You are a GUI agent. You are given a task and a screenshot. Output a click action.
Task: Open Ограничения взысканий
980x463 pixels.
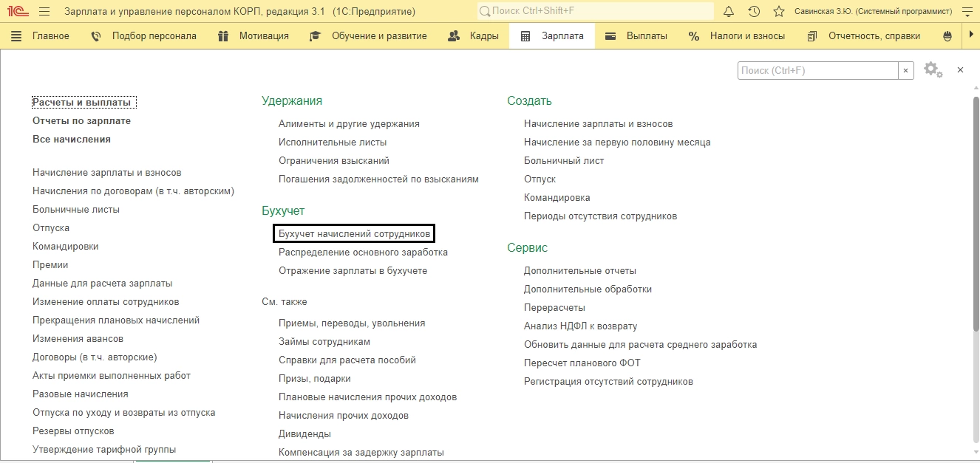[x=334, y=161]
